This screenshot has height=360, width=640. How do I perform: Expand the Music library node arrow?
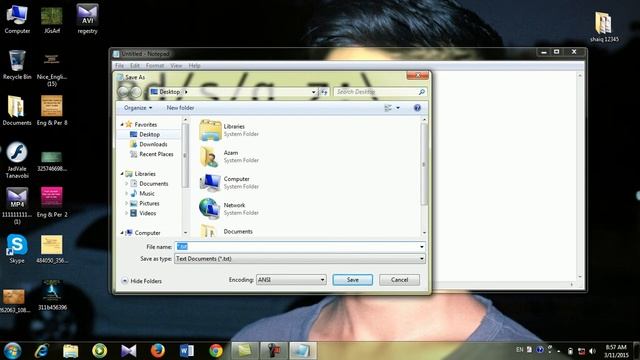pos(127,193)
